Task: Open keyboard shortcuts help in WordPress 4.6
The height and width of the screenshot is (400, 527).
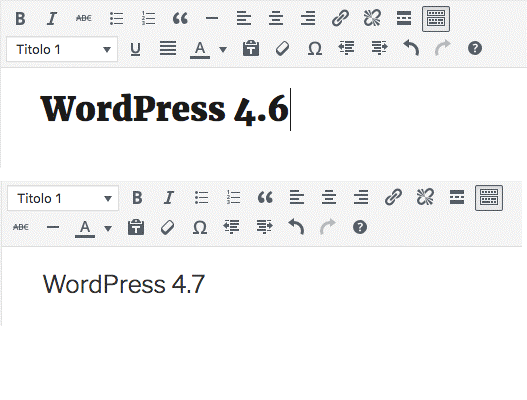Action: coord(475,48)
